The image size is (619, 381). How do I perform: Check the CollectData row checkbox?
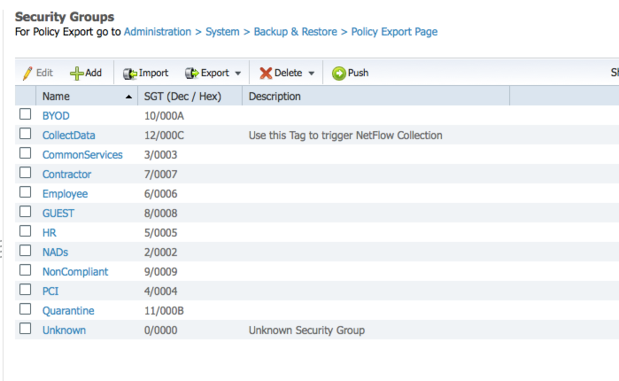[25, 133]
